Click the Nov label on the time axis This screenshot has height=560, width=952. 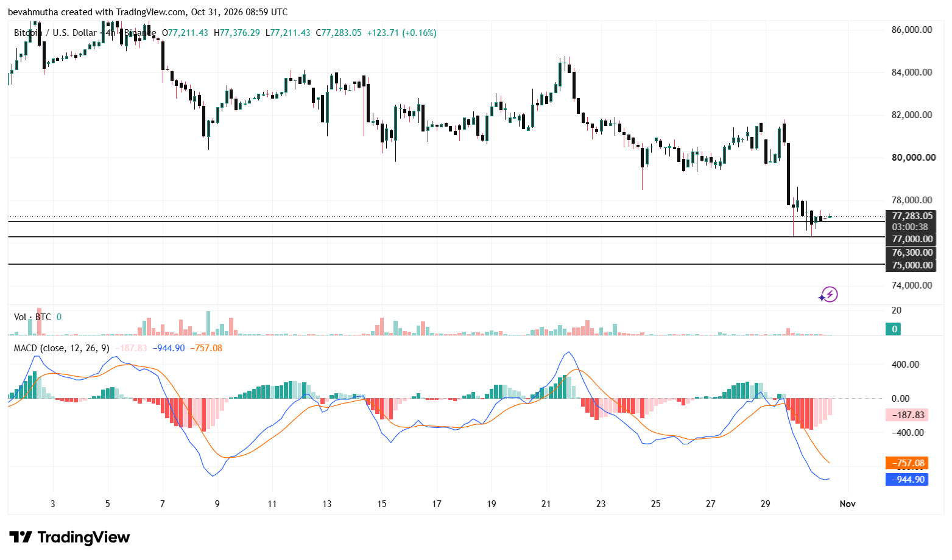[848, 504]
